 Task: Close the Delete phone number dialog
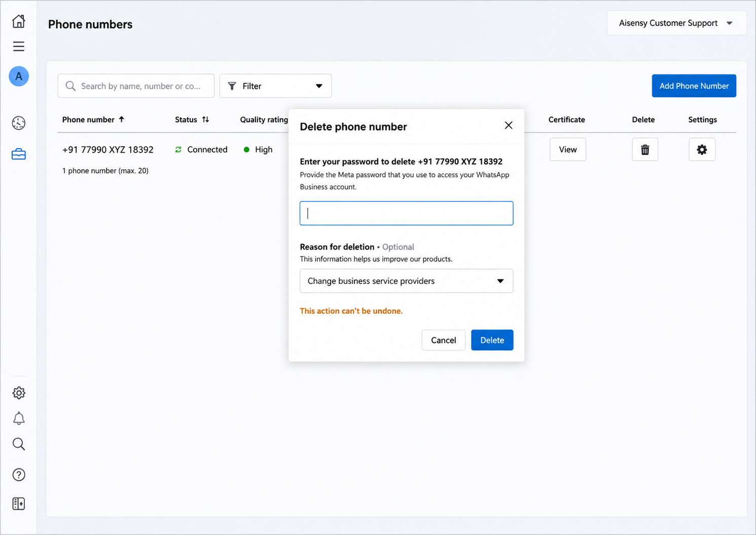509,125
